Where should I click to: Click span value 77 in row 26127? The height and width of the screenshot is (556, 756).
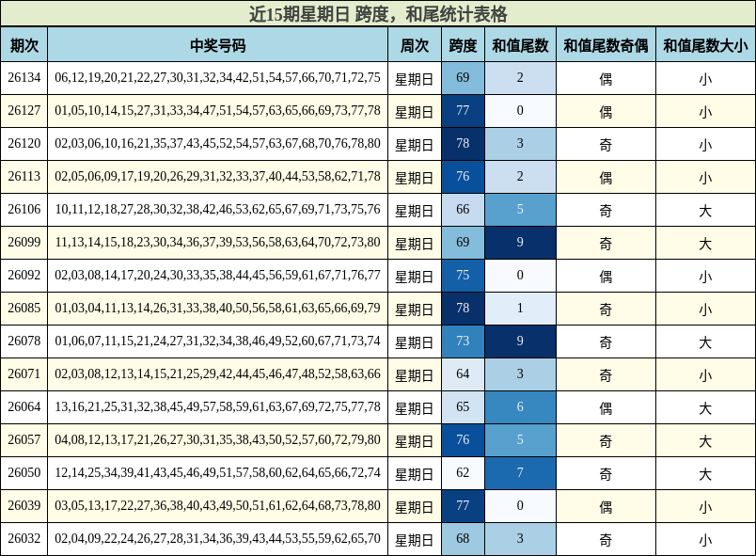(463, 110)
